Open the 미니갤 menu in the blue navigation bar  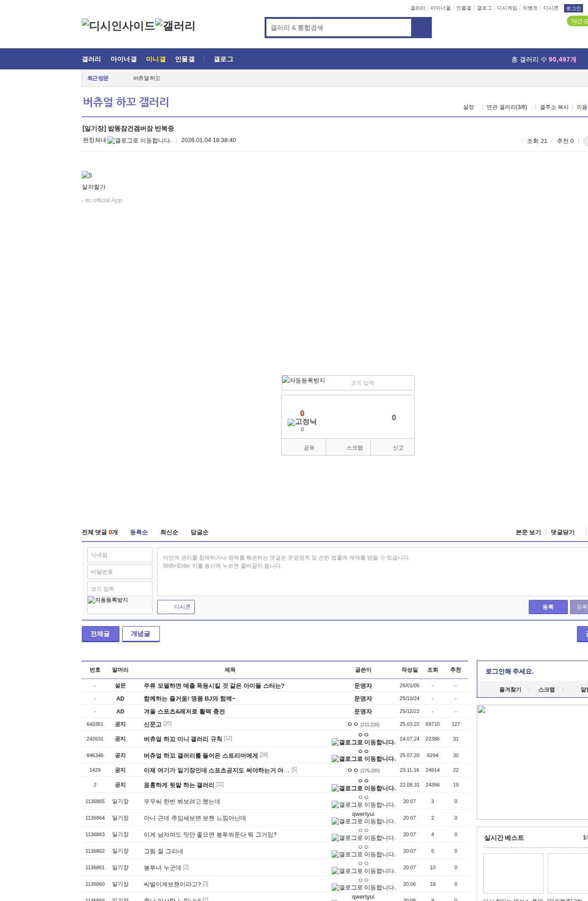(156, 59)
